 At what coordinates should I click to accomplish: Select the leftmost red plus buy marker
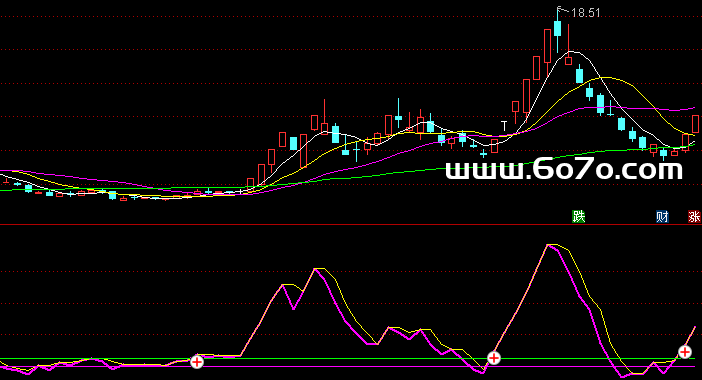197,361
